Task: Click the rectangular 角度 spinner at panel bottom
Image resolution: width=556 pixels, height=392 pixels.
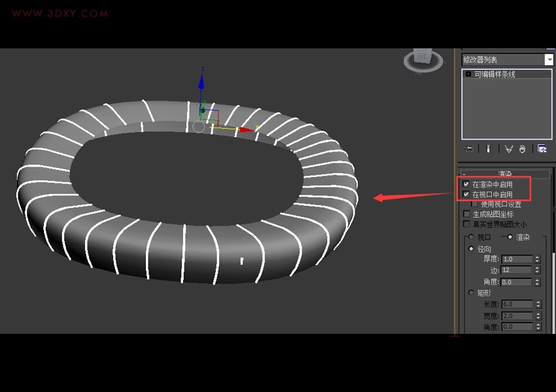Action: point(538,327)
